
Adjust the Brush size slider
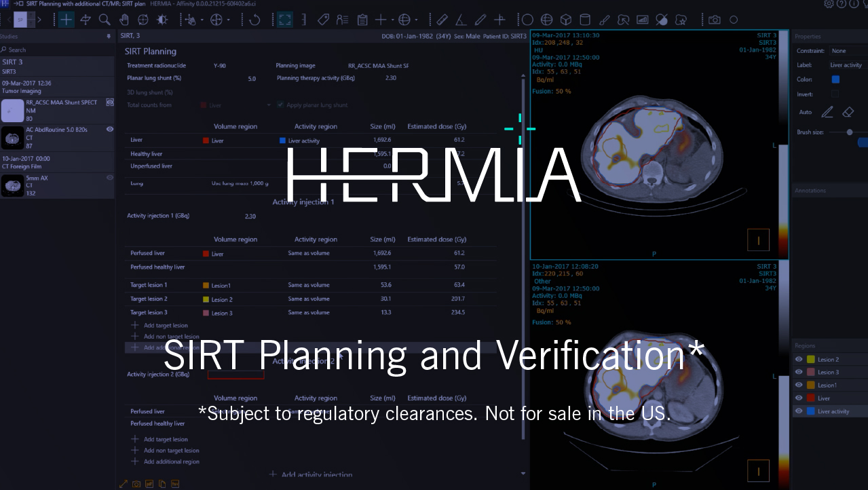coord(849,132)
